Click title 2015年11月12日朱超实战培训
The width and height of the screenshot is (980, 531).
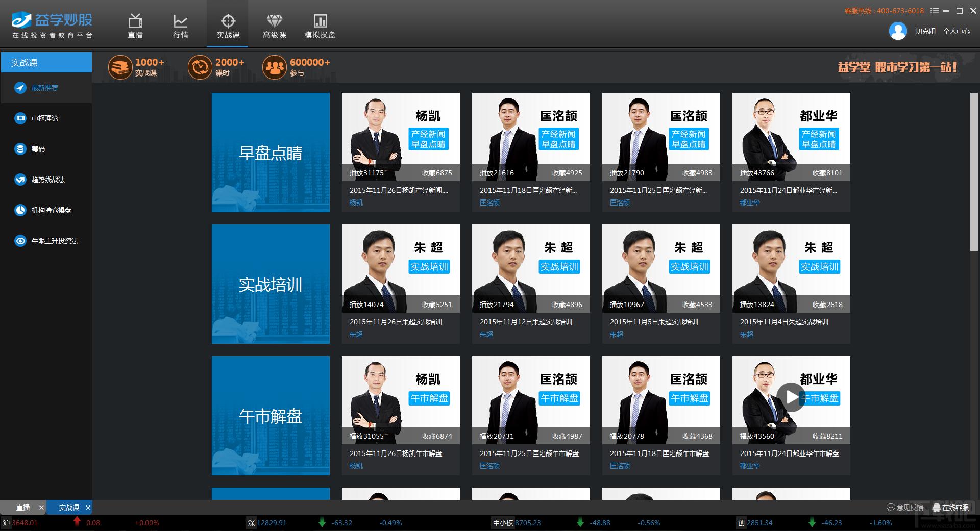pos(526,322)
